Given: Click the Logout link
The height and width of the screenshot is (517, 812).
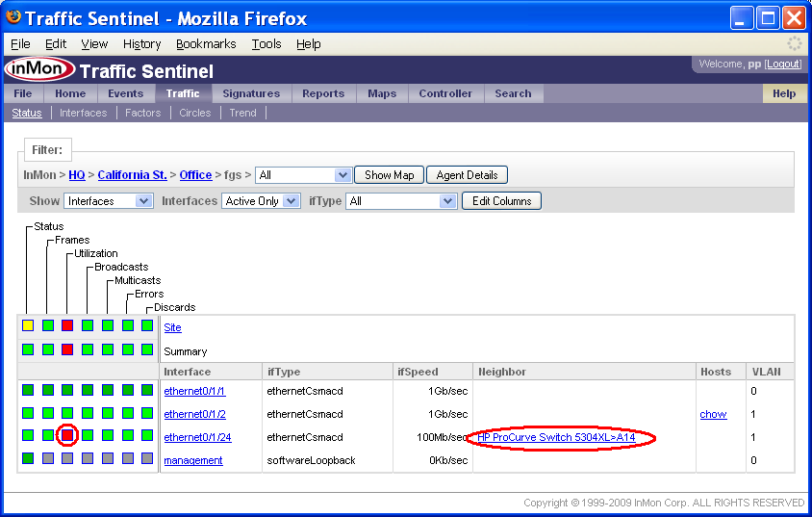Looking at the screenshot, I should [x=783, y=64].
